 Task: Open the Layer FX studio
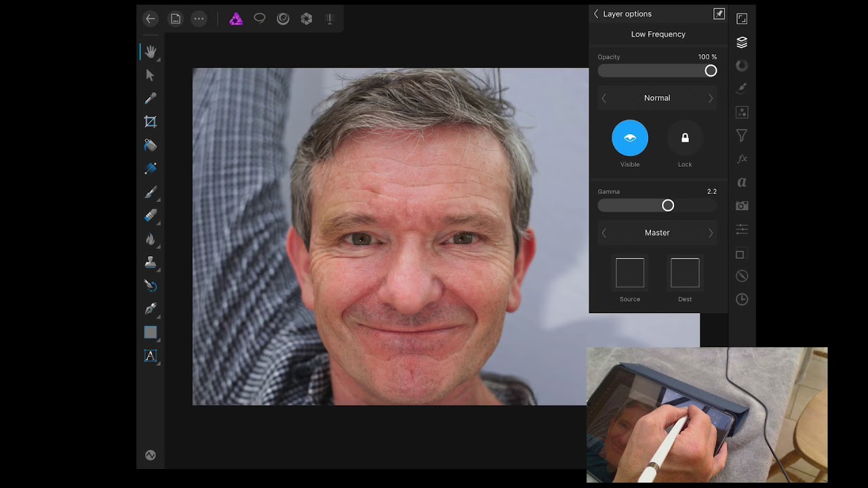[x=742, y=159]
